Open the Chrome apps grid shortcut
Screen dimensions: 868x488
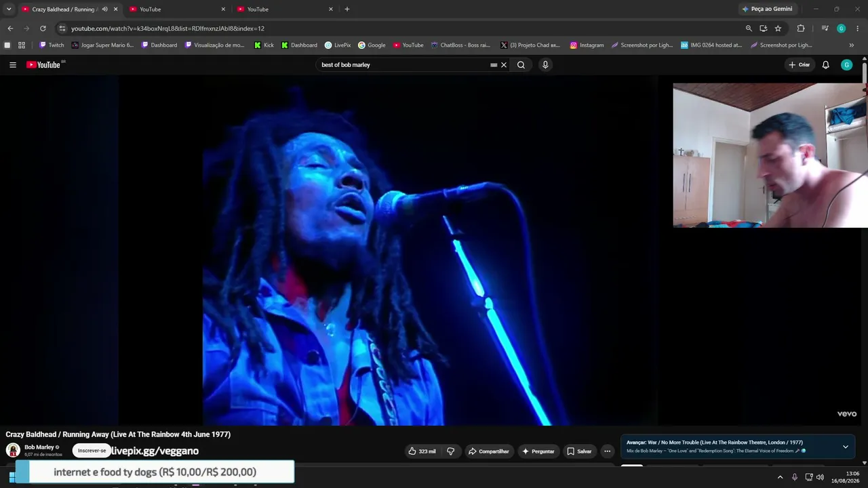point(22,45)
